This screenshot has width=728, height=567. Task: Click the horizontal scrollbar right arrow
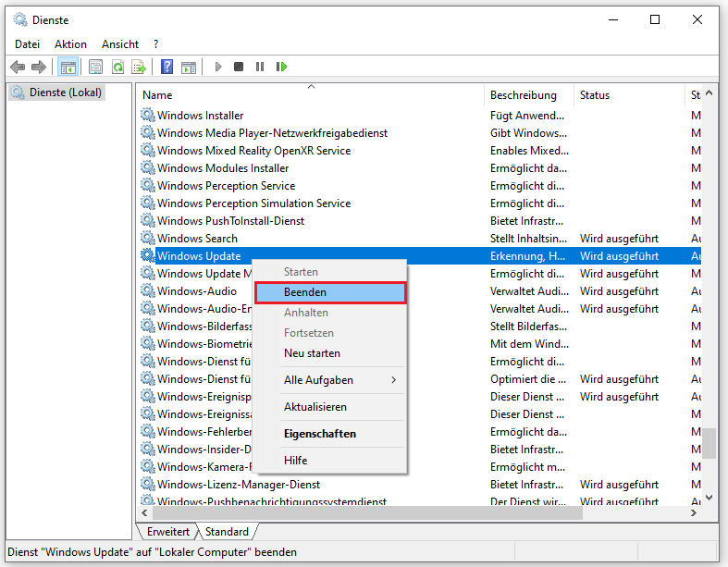coord(694,513)
